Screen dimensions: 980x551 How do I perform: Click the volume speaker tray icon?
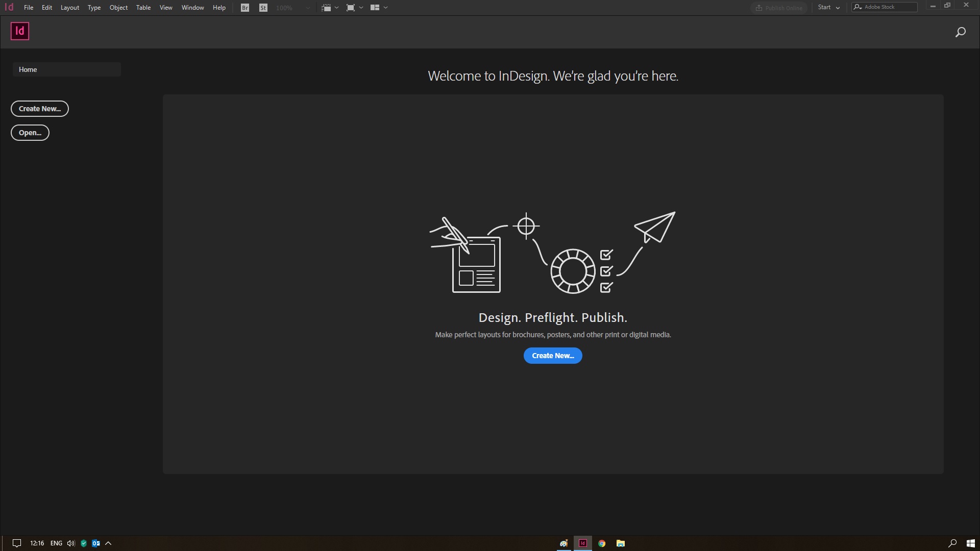tap(71, 543)
